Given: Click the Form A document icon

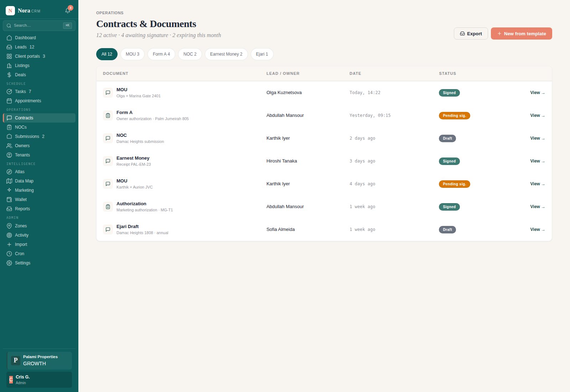Looking at the screenshot, I should click(x=108, y=115).
